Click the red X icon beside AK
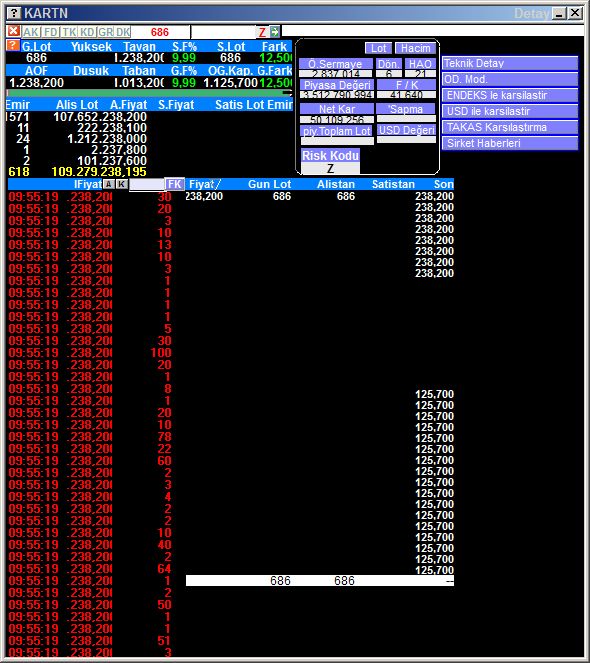Viewport: 590px width, 663px height. [x=14, y=31]
